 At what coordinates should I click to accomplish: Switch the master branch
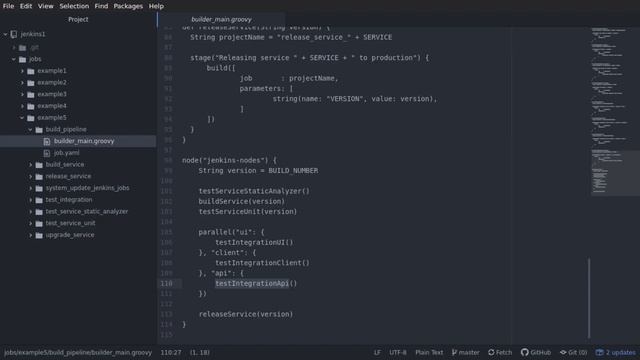[x=469, y=352]
